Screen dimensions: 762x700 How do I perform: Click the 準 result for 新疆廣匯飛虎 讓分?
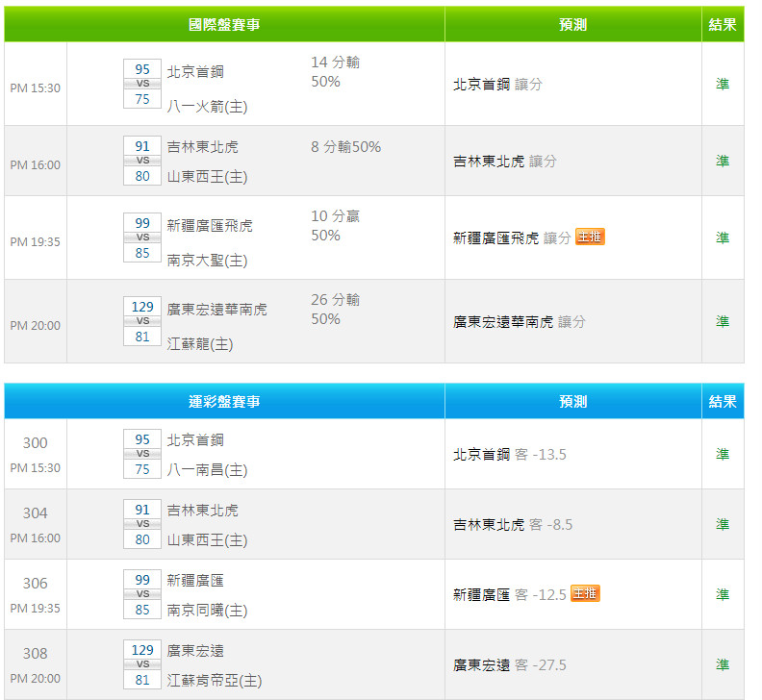[723, 237]
